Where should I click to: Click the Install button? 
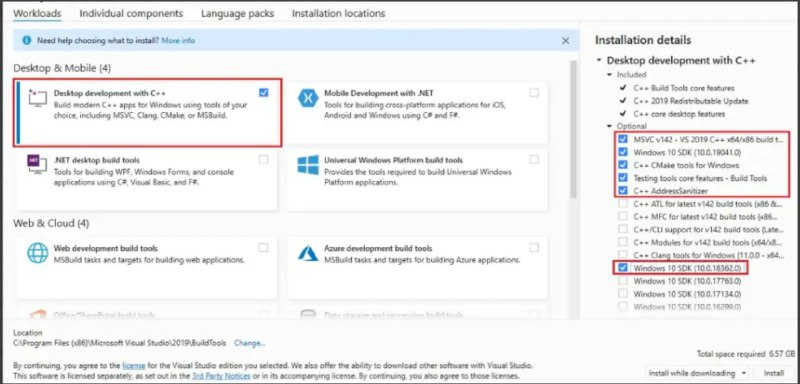(x=774, y=373)
